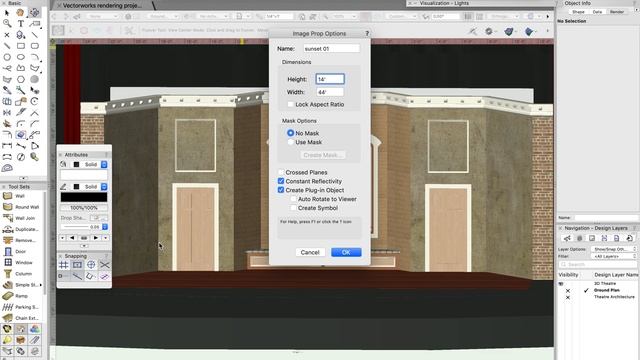
Task: Select the Eyedropper tool
Action: tap(7, 90)
